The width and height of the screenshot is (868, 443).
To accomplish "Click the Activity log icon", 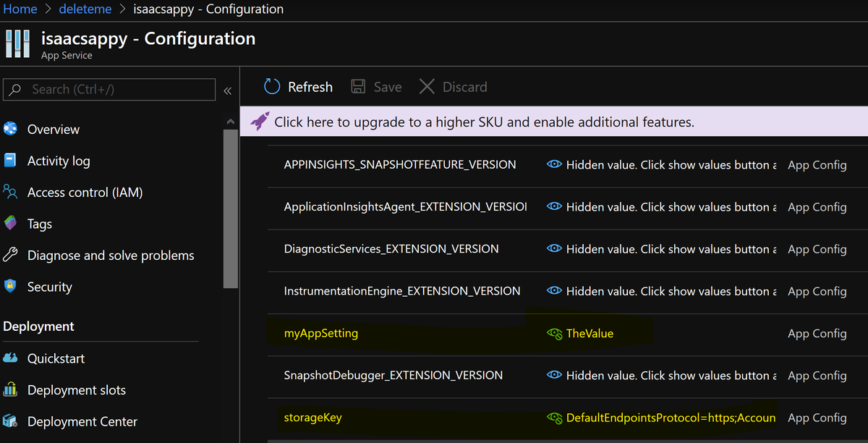I will (10, 161).
